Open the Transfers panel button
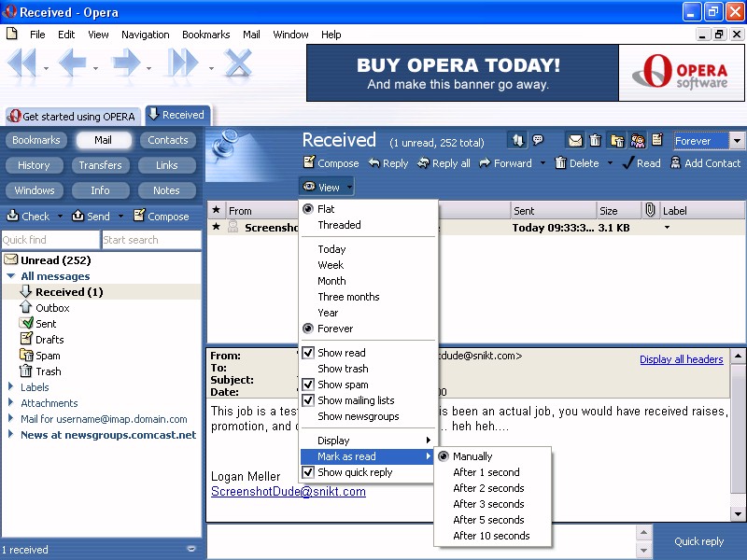The image size is (747, 560). tap(100, 165)
